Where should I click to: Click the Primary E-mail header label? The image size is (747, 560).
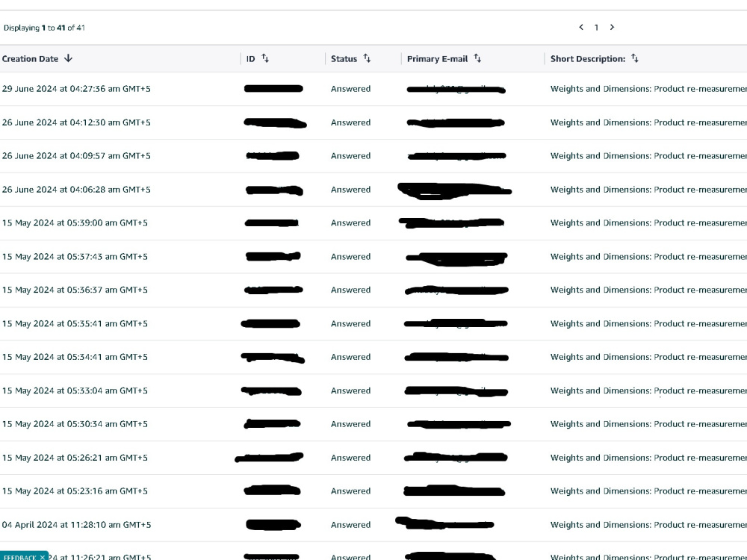tap(437, 58)
